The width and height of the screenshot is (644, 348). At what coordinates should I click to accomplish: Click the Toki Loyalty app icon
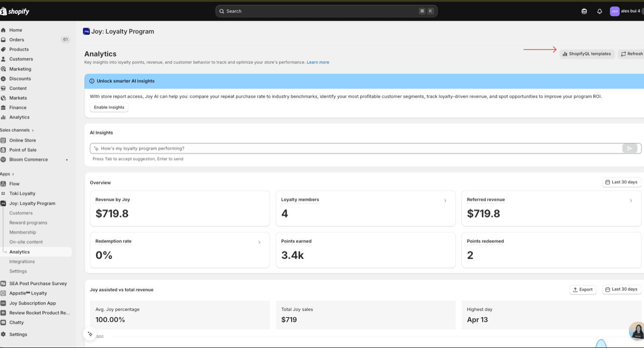coord(4,193)
